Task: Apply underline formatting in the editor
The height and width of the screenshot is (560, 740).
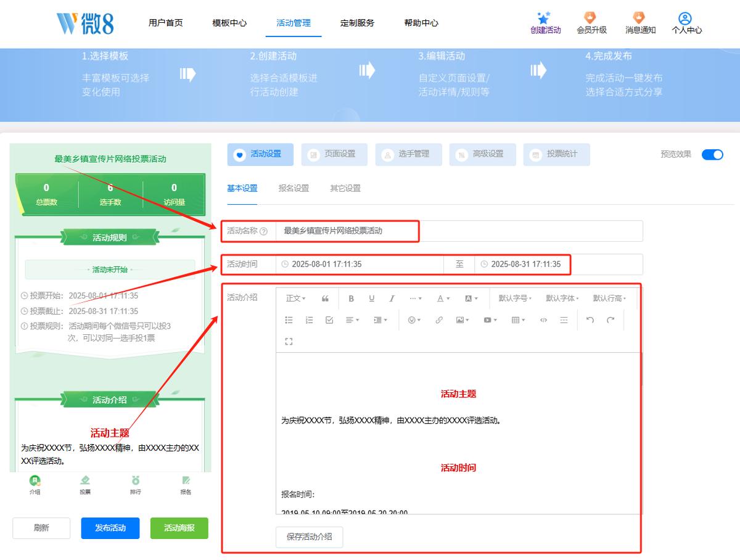Action: (x=372, y=299)
